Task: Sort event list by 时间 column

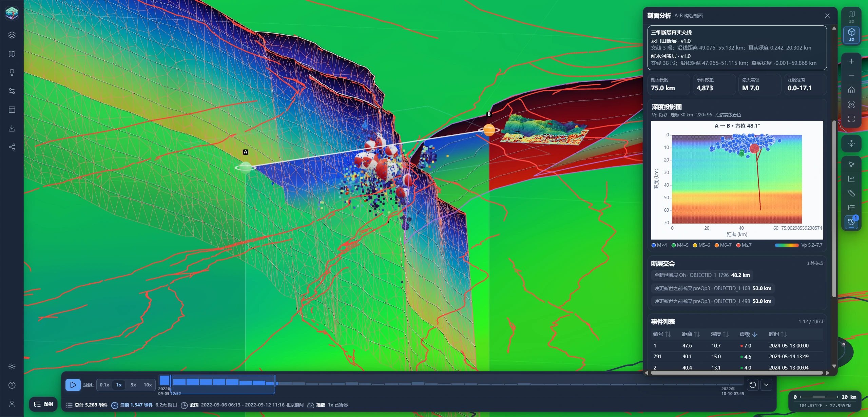Action: coord(777,334)
